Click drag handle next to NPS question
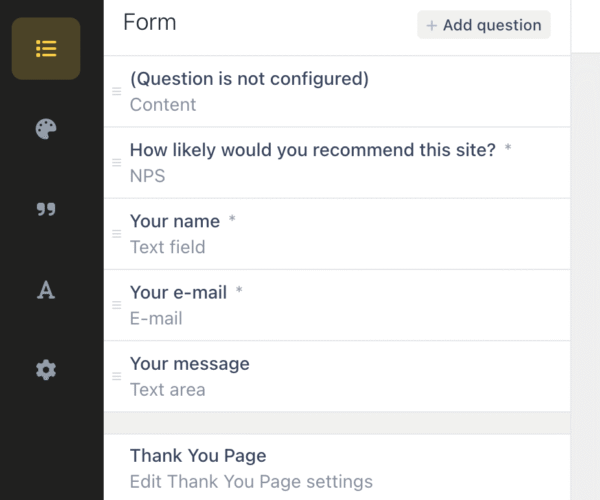This screenshot has width=600, height=500. point(117,163)
